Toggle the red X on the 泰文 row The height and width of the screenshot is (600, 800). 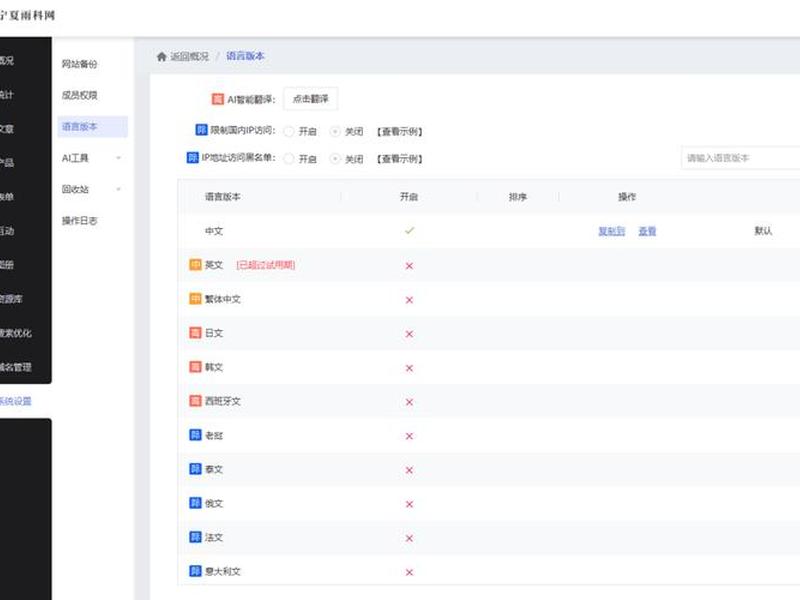tap(409, 470)
